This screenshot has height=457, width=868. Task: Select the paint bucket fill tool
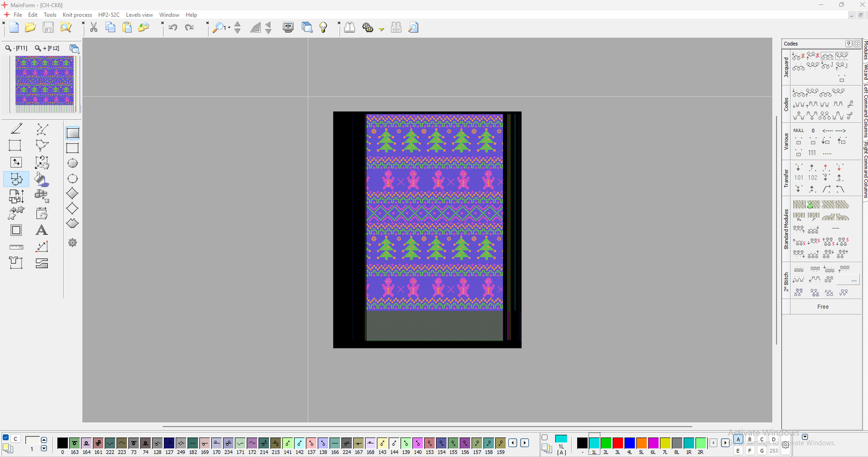click(x=41, y=179)
